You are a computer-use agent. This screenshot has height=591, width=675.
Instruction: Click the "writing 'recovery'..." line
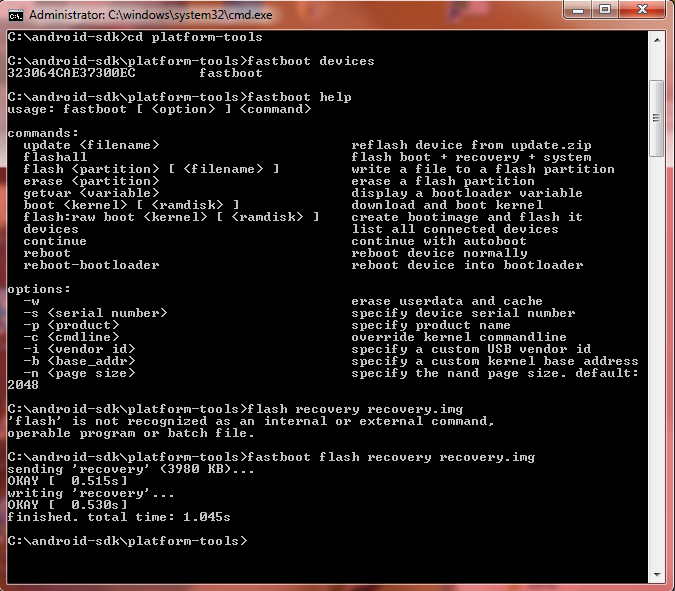coord(91,493)
